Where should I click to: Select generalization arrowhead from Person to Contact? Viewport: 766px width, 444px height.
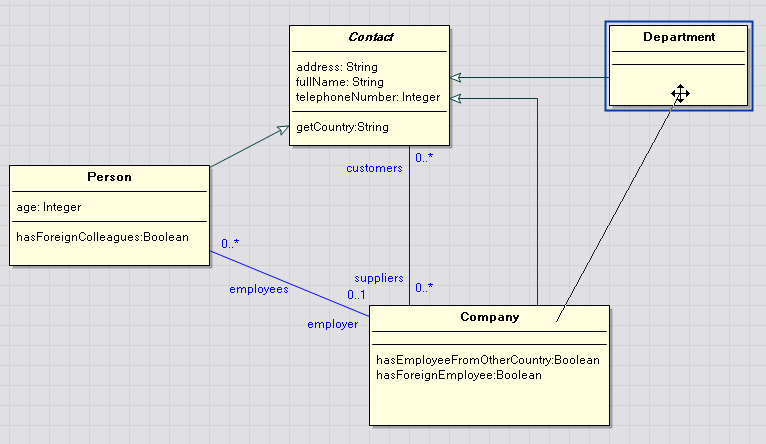(283, 129)
